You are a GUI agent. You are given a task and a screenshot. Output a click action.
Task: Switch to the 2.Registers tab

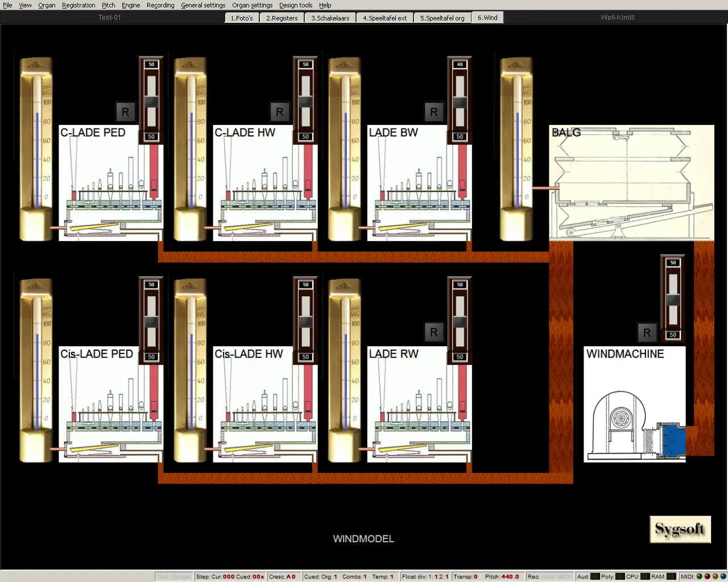coord(282,18)
